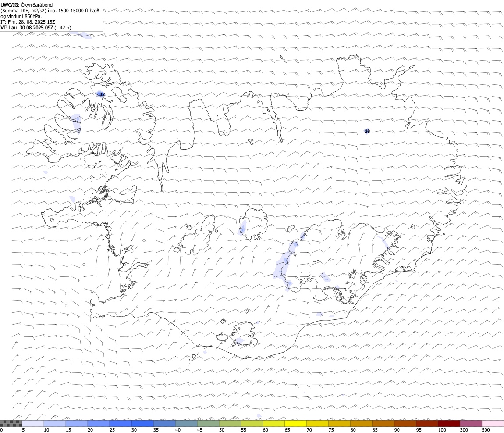
Task: Select the 55–60 yellow-green legend swatch
Action: click(252, 423)
